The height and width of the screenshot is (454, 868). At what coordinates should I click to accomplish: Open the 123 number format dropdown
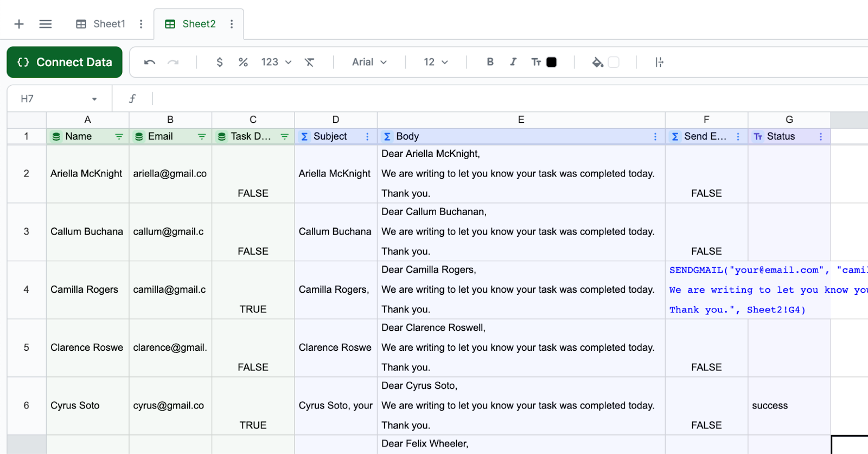pos(276,62)
